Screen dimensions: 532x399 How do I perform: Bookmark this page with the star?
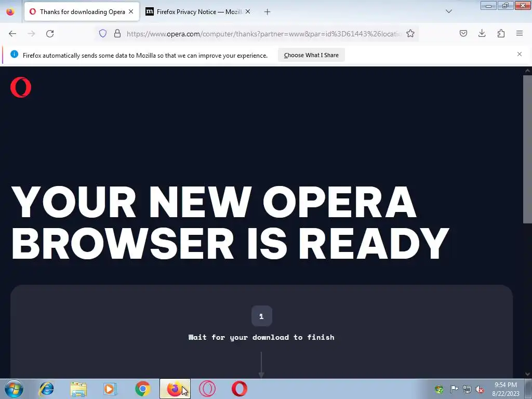[x=410, y=33]
